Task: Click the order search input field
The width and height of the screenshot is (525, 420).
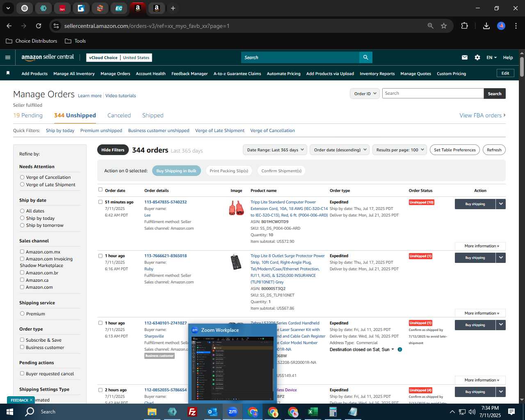Action: (433, 94)
